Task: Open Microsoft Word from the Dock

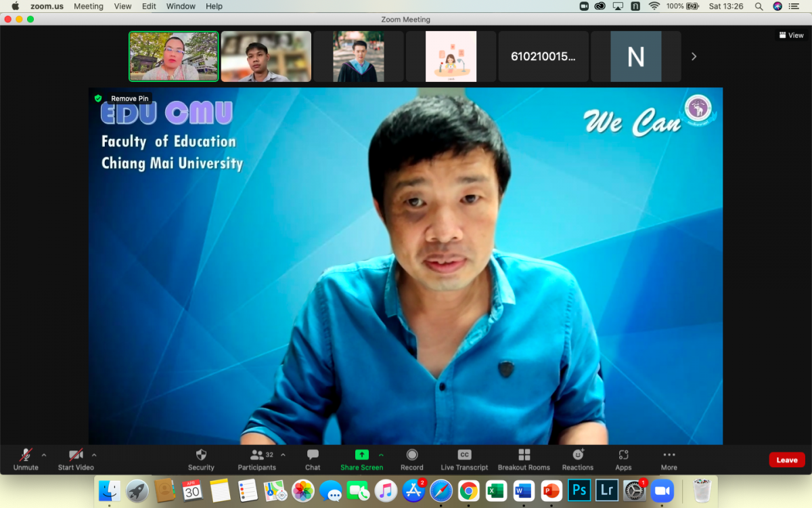Action: pos(524,490)
